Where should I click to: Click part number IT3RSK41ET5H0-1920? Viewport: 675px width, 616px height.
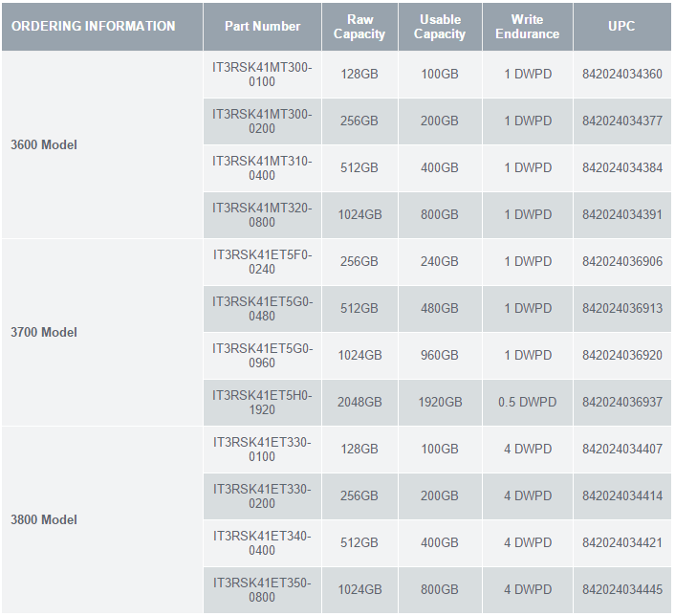click(x=262, y=403)
